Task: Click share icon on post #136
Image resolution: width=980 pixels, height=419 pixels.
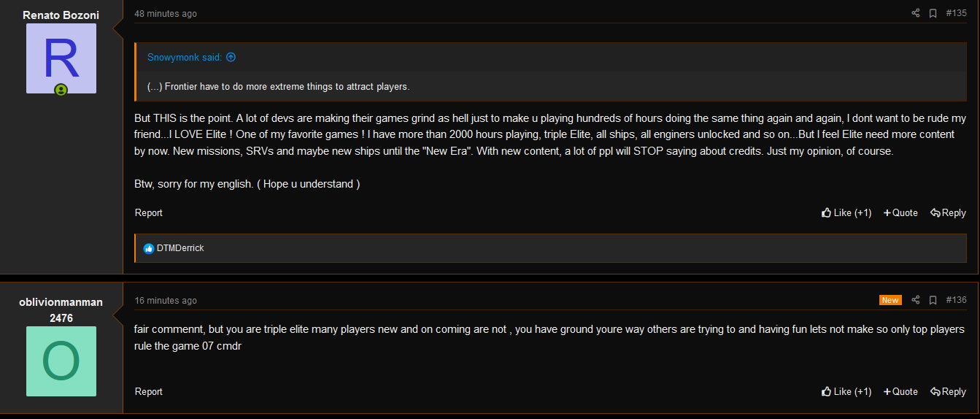Action: (916, 300)
